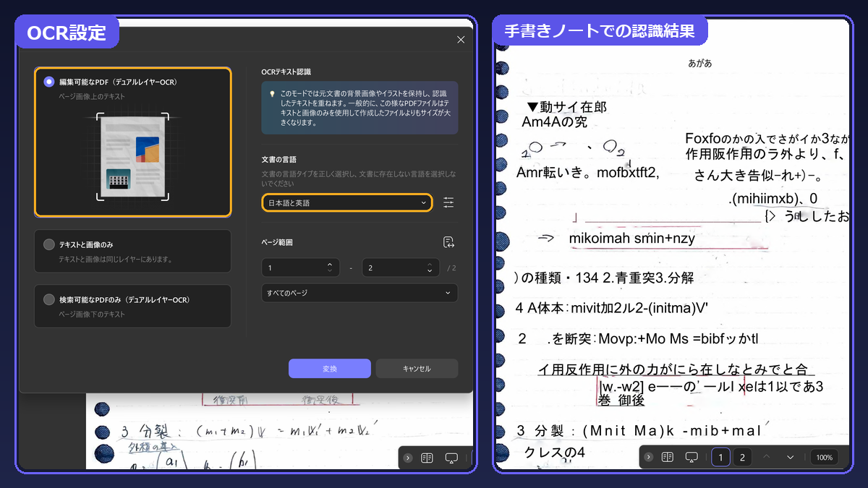Click slideshow presentation icon, right window
Image resolution: width=868 pixels, height=488 pixels.
pos(692,457)
